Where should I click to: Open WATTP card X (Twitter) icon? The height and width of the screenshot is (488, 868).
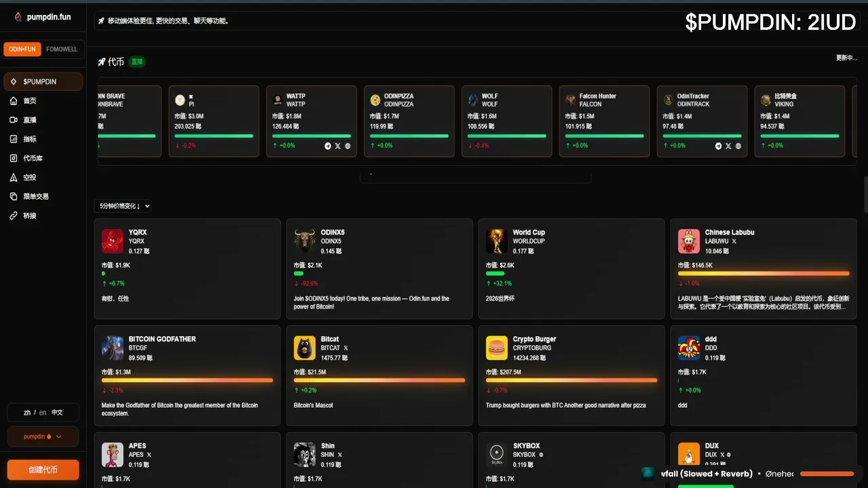tap(338, 146)
